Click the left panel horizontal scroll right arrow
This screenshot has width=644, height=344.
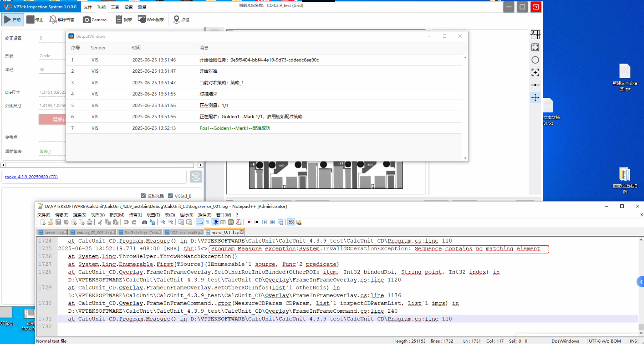[x=200, y=165]
